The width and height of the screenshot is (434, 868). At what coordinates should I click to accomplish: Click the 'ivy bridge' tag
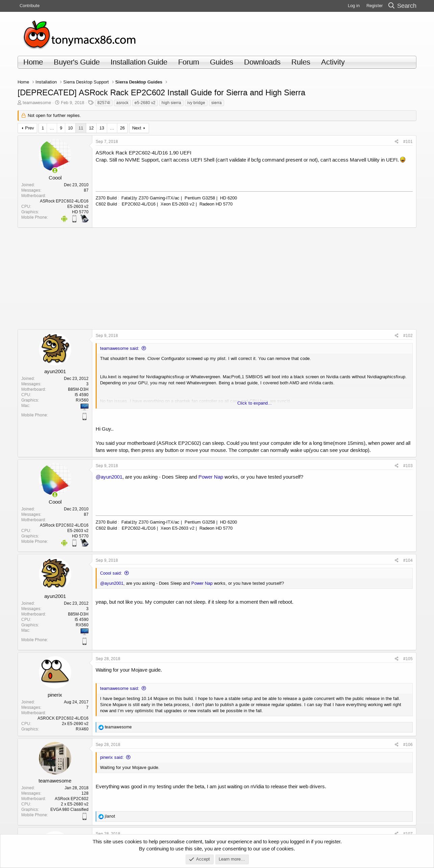coord(196,103)
